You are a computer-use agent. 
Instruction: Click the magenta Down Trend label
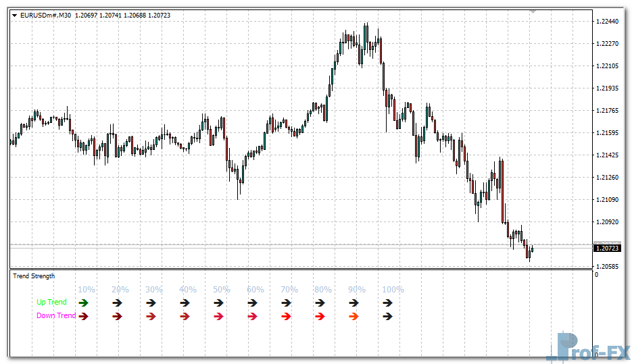[55, 315]
